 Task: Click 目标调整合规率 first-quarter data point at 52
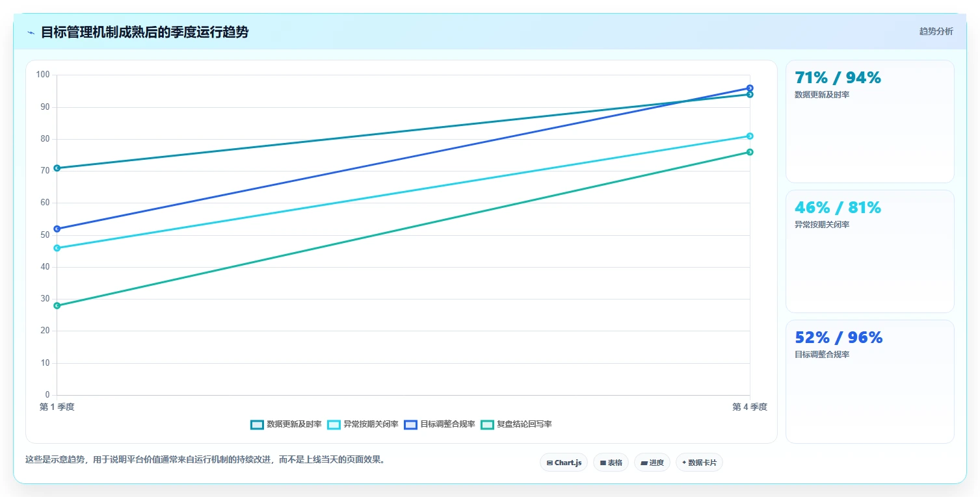click(x=57, y=229)
